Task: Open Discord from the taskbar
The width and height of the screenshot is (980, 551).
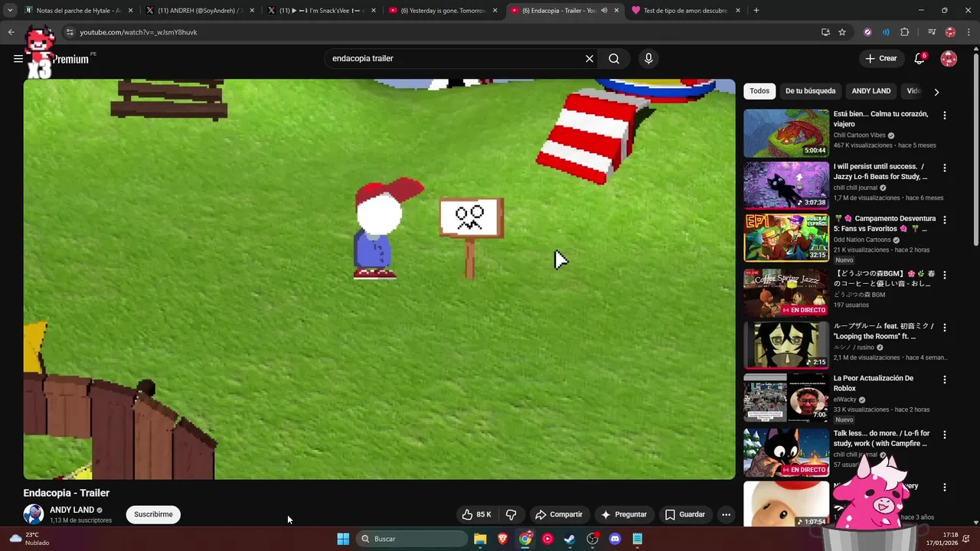Action: click(615, 539)
